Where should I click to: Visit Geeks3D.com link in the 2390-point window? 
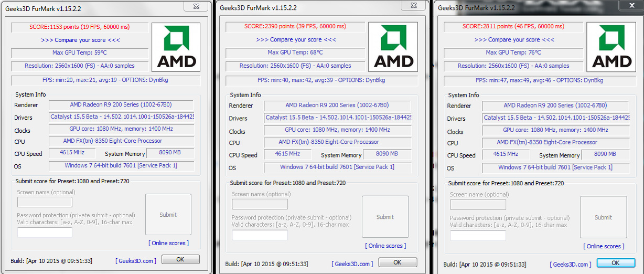pos(352,264)
